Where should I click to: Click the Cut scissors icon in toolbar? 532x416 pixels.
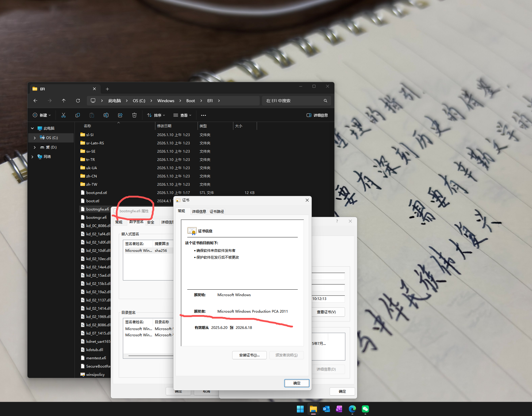tap(63, 115)
